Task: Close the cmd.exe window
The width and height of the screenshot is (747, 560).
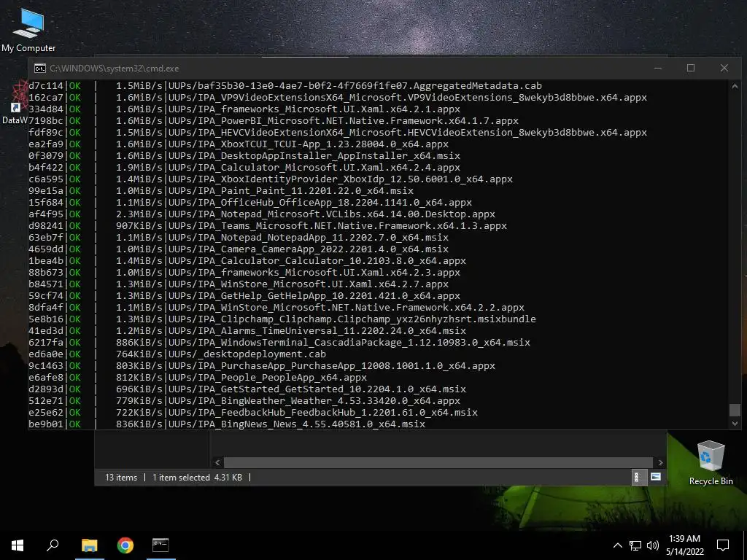Action: (724, 68)
